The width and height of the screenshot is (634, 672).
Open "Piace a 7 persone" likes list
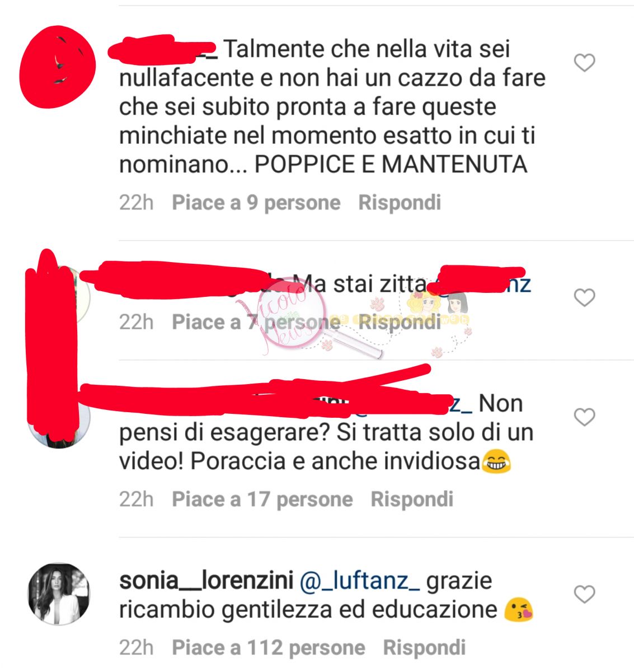256,322
